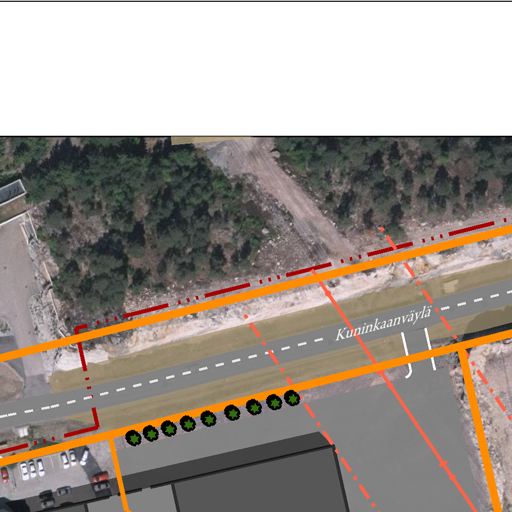Click the leftmost green tree symbol

(133, 438)
